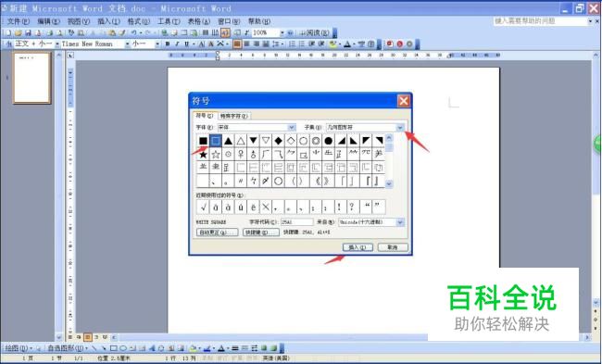Open the Draw (绘图) menu dropdown

tap(19, 348)
